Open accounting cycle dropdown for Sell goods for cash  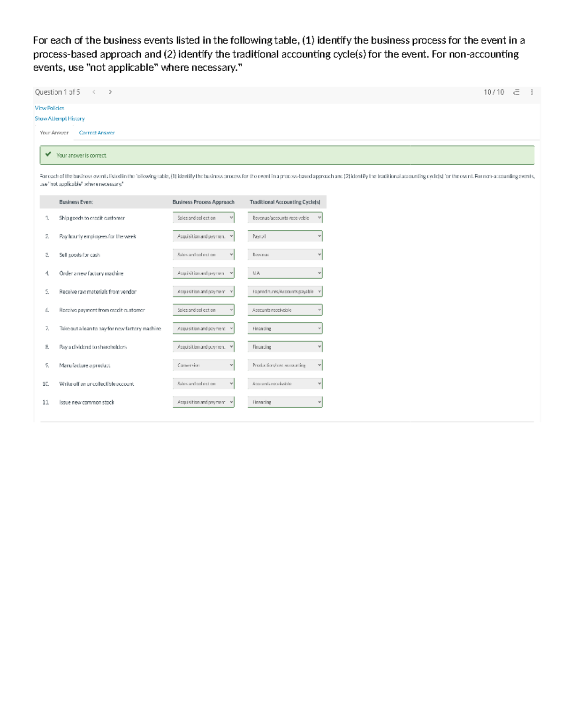[x=285, y=255]
